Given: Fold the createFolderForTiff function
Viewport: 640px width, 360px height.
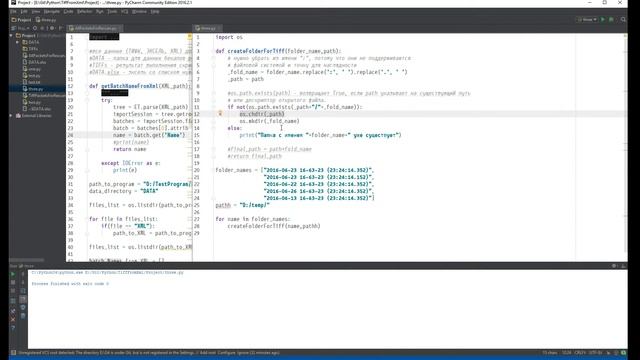Looking at the screenshot, I should 213,51.
